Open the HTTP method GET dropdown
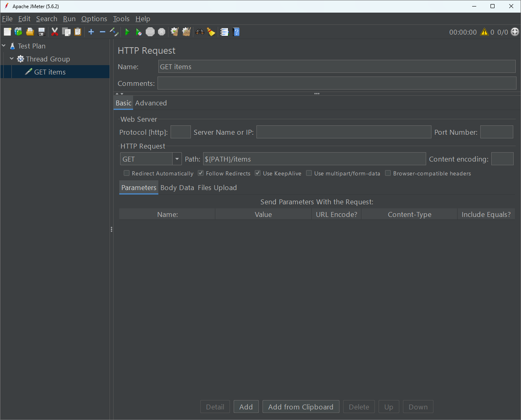The height and width of the screenshot is (420, 521). coord(177,159)
